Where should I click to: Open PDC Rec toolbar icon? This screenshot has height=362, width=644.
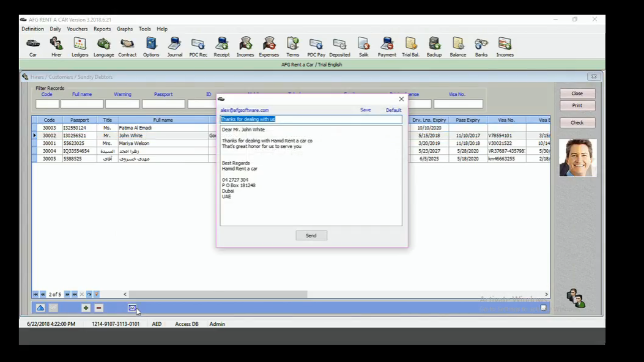pyautogui.click(x=198, y=47)
